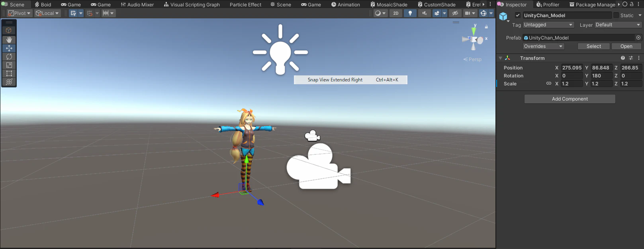Viewport: 644px width, 249px height.
Task: Toggle scene lighting bulb button
Action: point(410,13)
